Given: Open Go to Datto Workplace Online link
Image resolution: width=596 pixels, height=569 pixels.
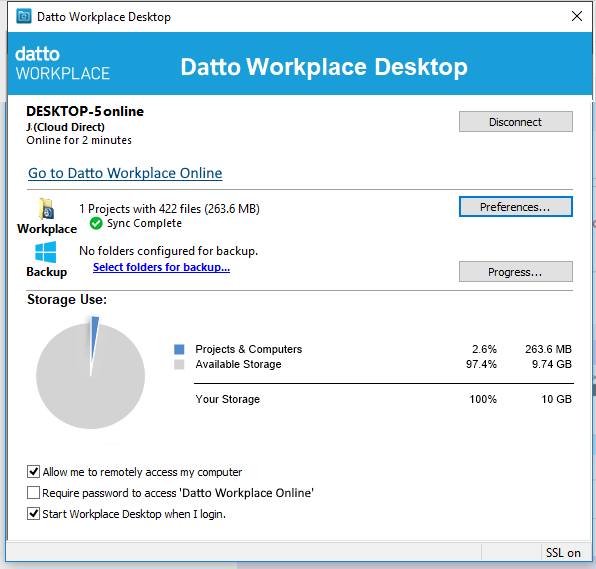Looking at the screenshot, I should pos(125,173).
